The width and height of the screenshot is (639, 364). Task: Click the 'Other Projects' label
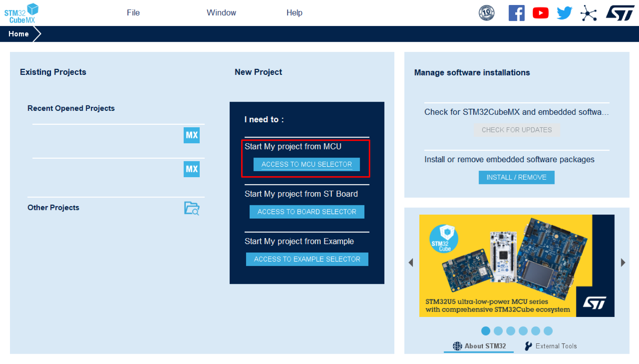tap(53, 207)
